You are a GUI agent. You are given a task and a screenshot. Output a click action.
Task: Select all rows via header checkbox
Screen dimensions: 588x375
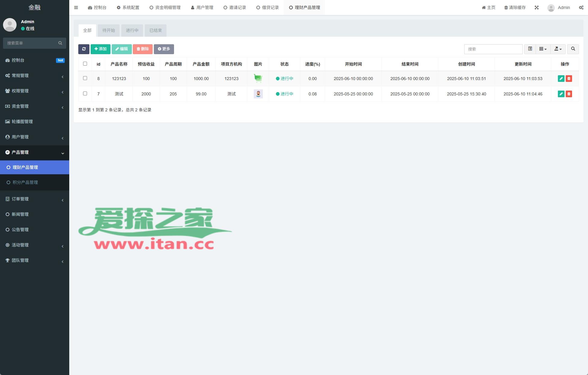[85, 64]
